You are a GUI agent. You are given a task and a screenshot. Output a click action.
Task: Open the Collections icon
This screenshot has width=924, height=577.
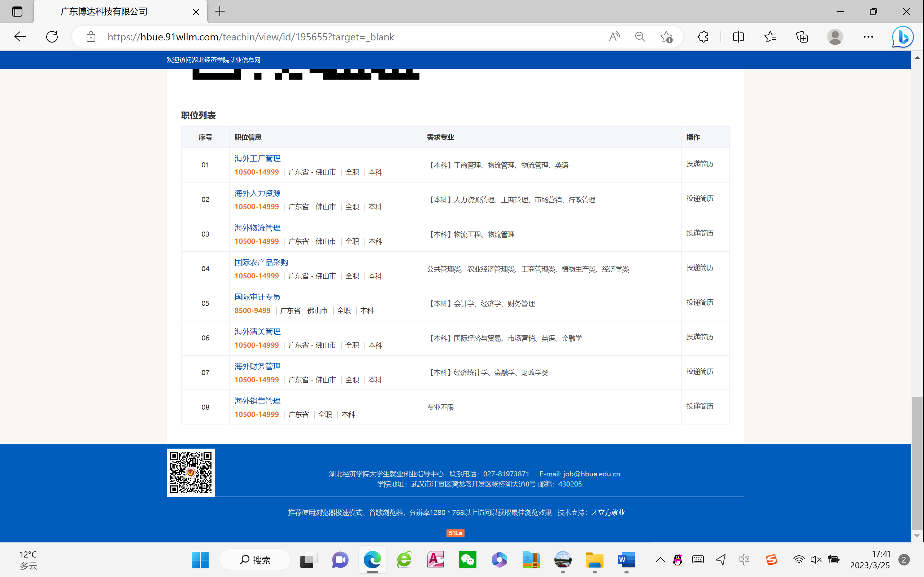[x=802, y=37]
